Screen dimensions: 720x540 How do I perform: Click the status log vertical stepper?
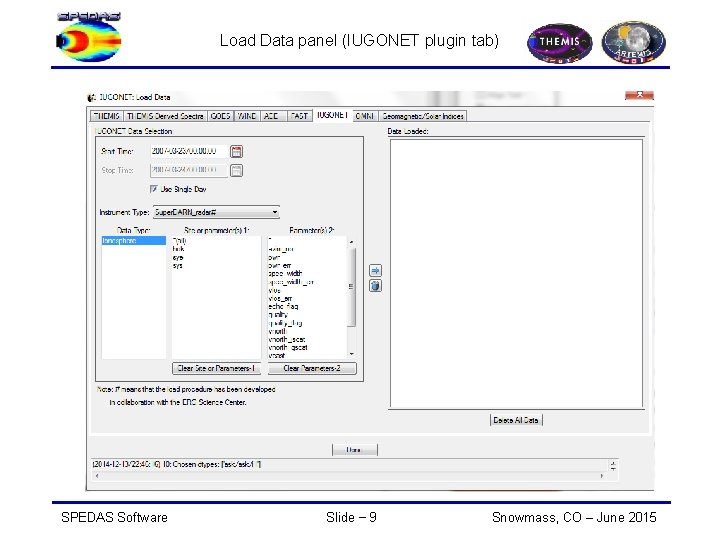point(613,466)
